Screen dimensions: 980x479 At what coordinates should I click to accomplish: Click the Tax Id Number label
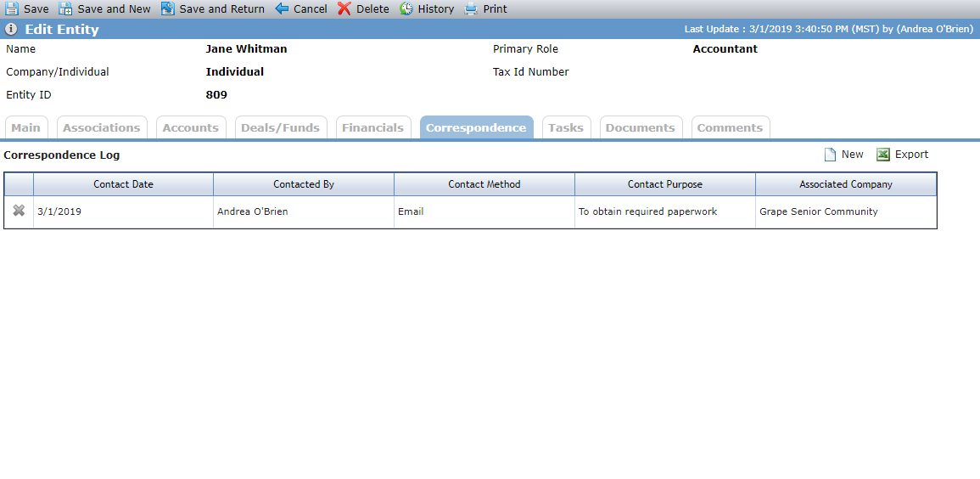pyautogui.click(x=530, y=72)
